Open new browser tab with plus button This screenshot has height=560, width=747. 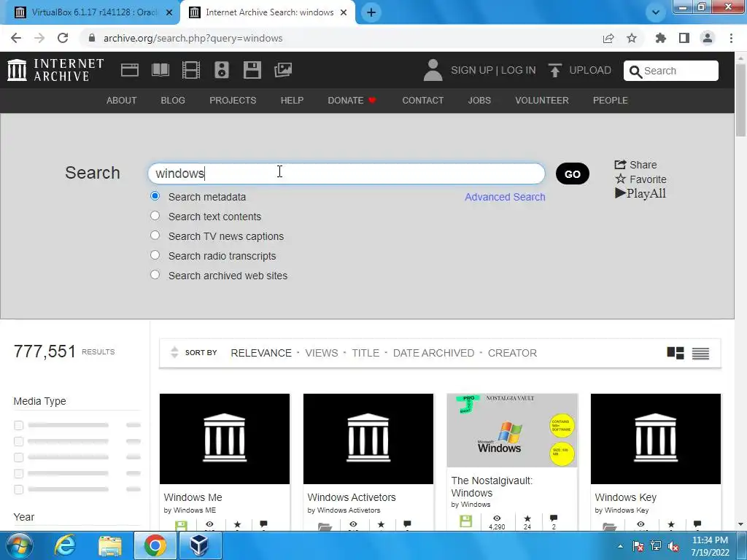371,12
